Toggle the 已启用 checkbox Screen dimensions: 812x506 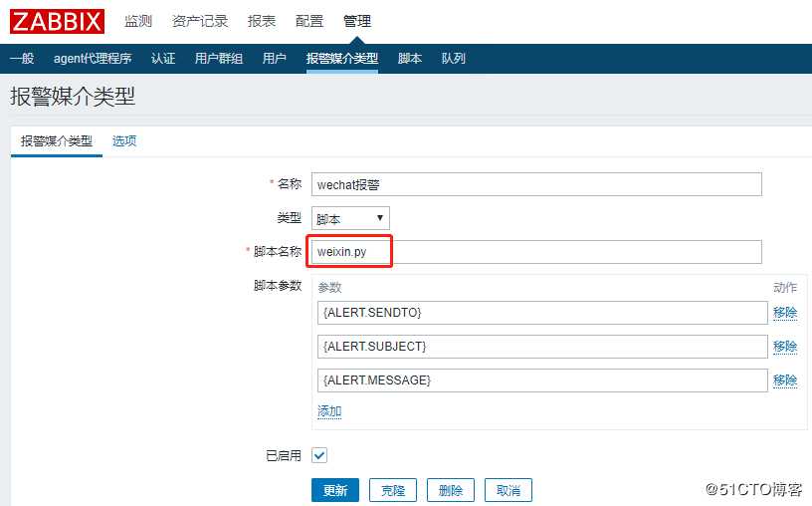click(319, 455)
